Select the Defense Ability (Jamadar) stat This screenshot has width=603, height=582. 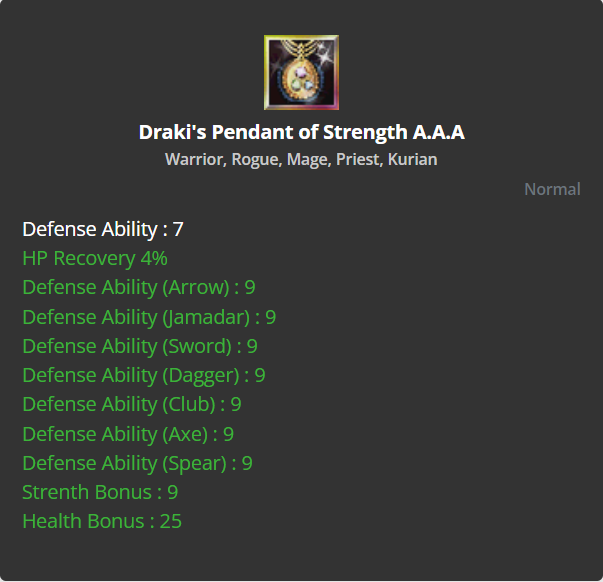click(149, 317)
